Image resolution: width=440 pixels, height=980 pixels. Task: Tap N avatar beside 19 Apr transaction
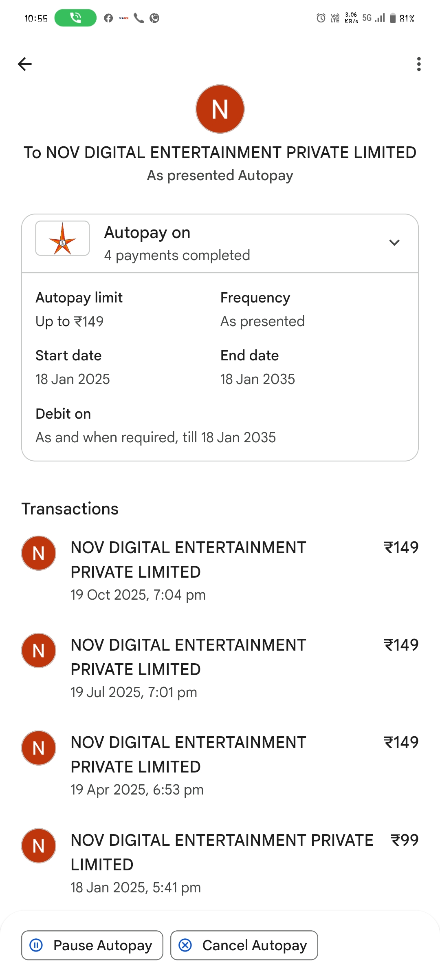point(39,748)
